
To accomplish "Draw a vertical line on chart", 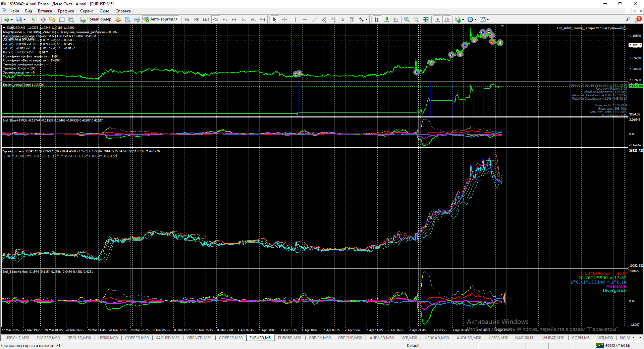I will 296,19.
